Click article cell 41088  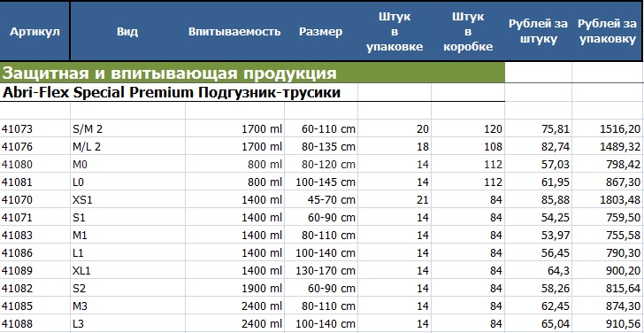34,323
